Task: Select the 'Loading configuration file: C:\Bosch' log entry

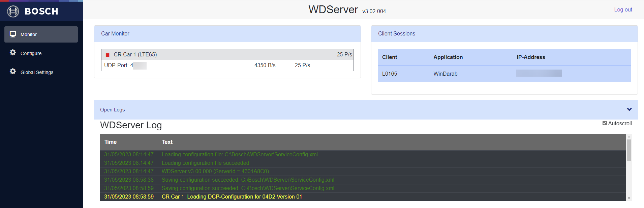Action: 363,155
